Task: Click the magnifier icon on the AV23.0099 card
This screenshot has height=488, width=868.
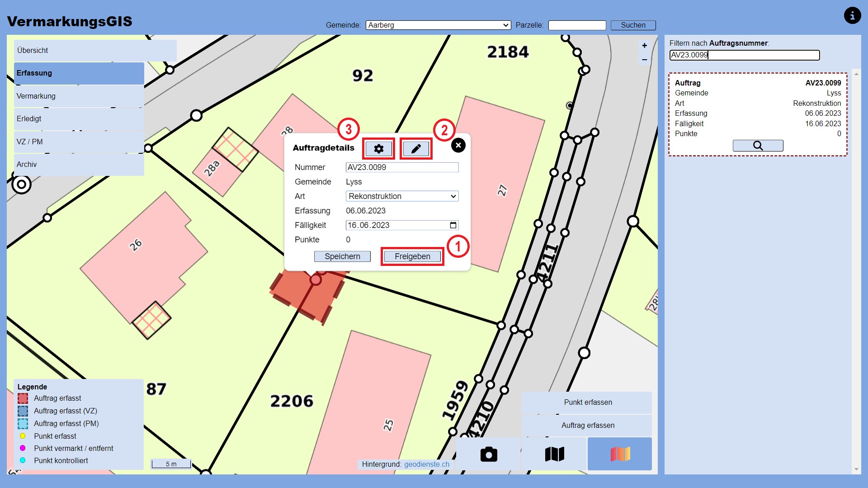Action: pos(758,145)
